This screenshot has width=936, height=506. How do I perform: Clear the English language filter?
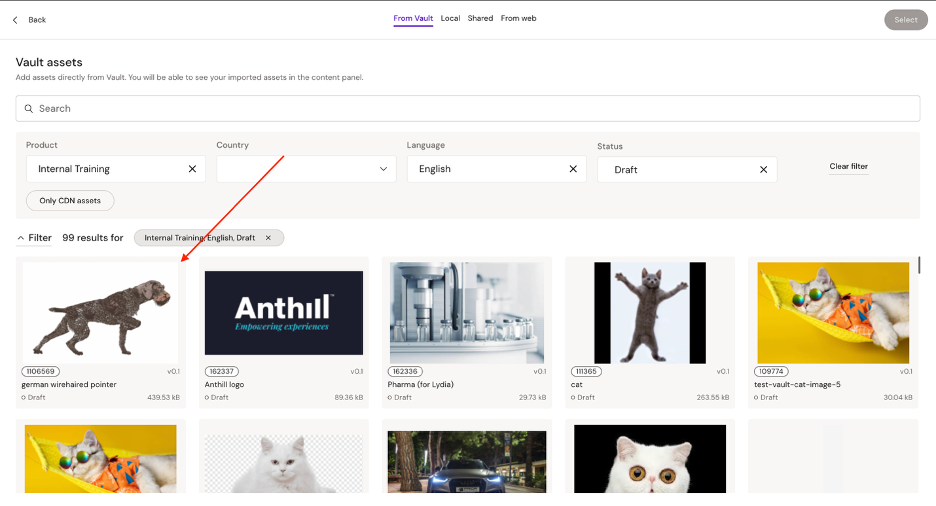573,169
